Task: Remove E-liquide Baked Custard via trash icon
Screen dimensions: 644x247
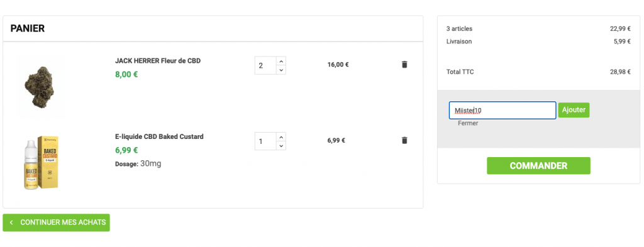Action: point(404,140)
